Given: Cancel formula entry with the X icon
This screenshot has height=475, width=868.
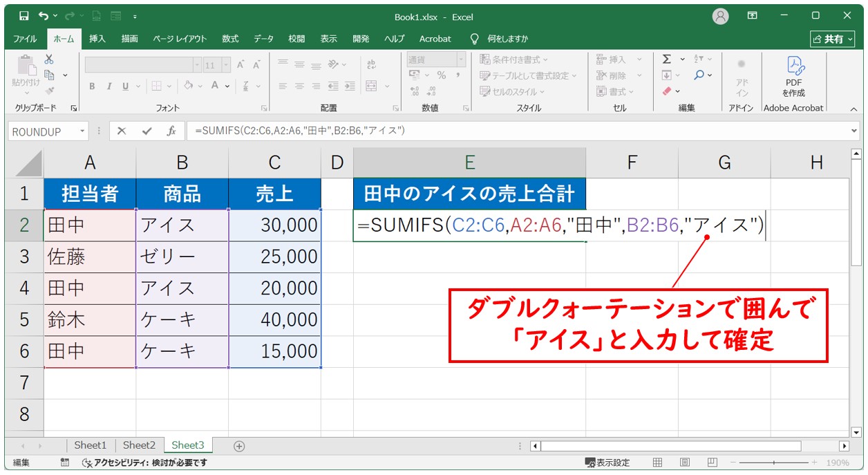Looking at the screenshot, I should click(x=122, y=131).
